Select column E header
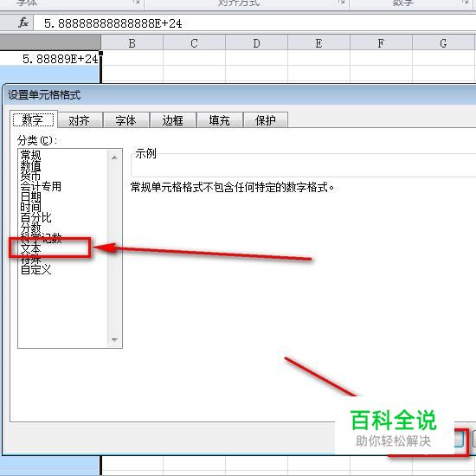476x476 pixels. tap(318, 43)
